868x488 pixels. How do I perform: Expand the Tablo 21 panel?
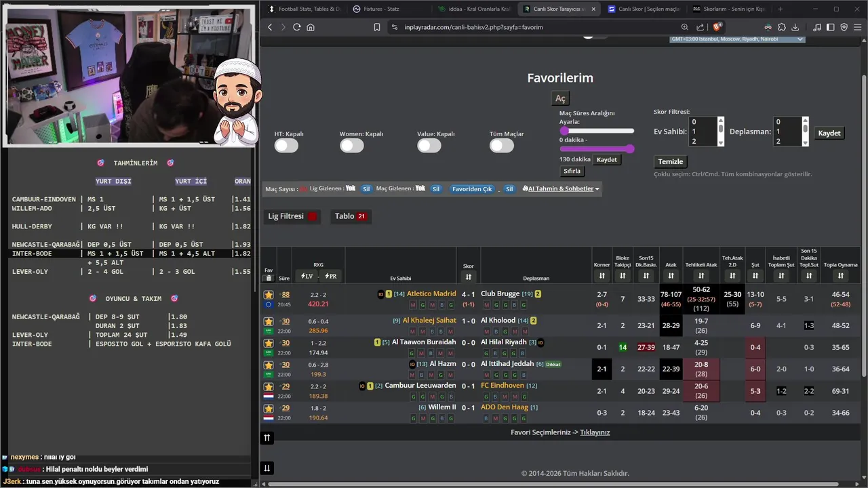click(351, 216)
